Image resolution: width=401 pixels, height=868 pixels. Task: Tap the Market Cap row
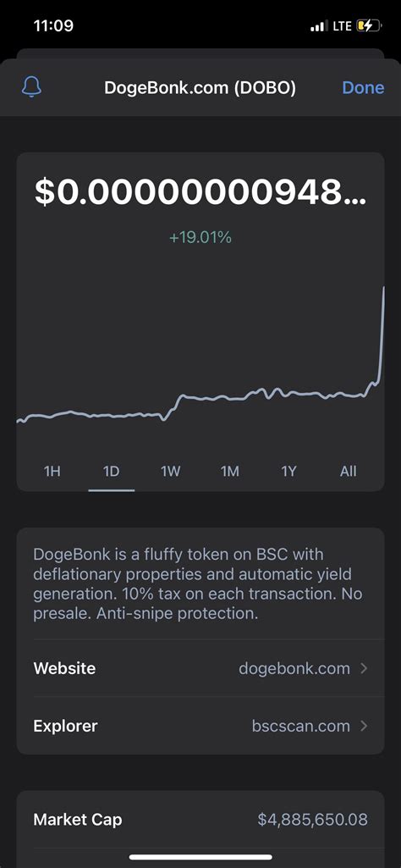coord(200,819)
